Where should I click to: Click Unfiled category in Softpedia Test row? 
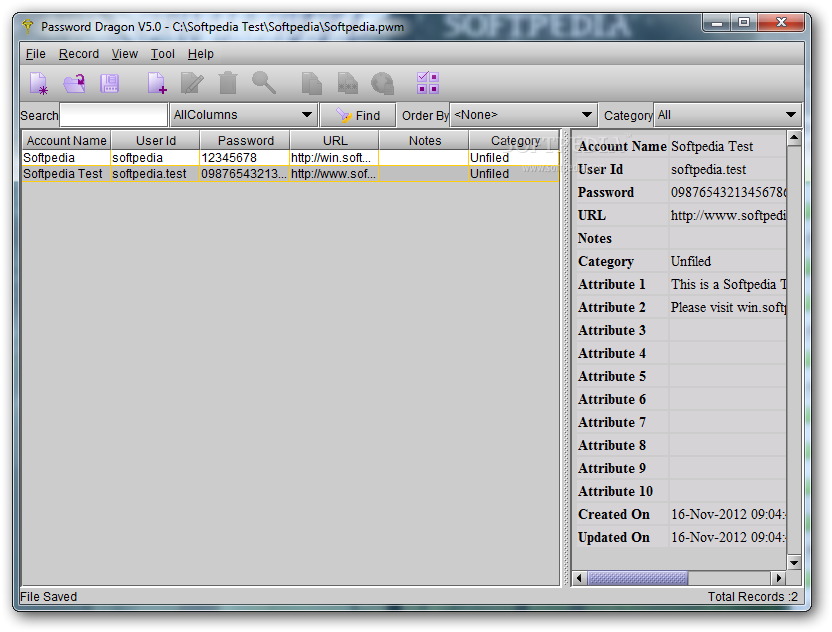click(x=514, y=174)
